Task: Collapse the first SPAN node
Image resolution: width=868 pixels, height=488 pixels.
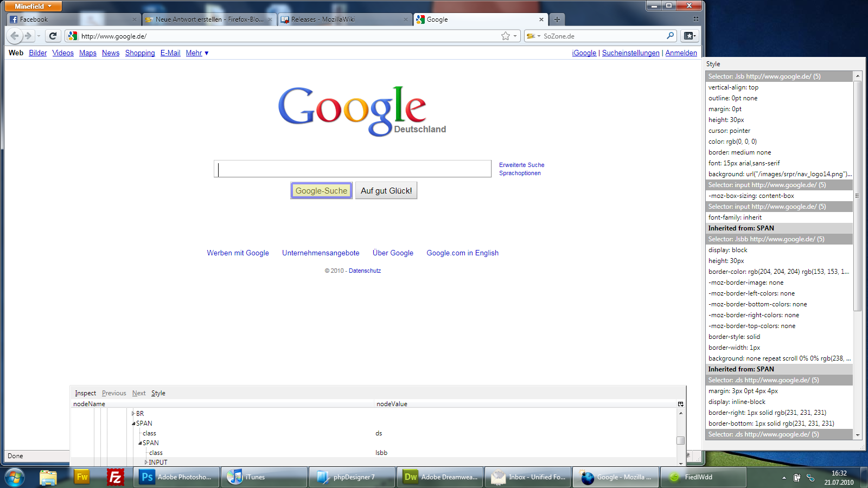Action: coord(133,423)
